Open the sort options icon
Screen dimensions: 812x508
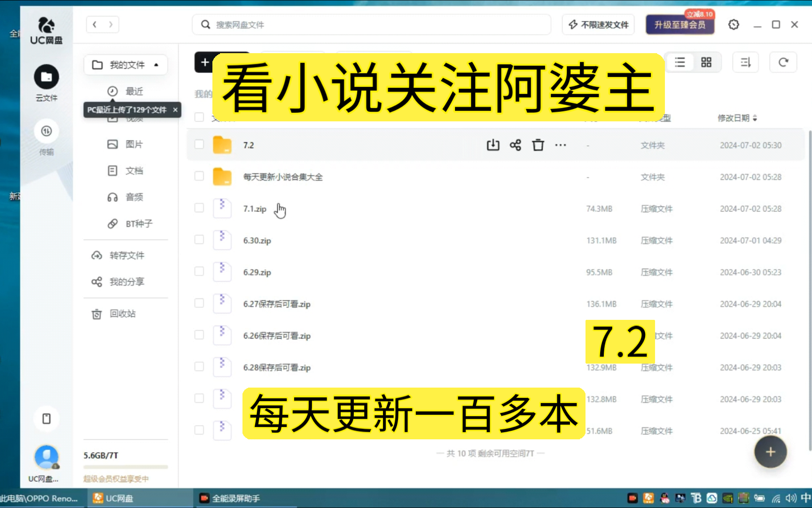tap(746, 62)
